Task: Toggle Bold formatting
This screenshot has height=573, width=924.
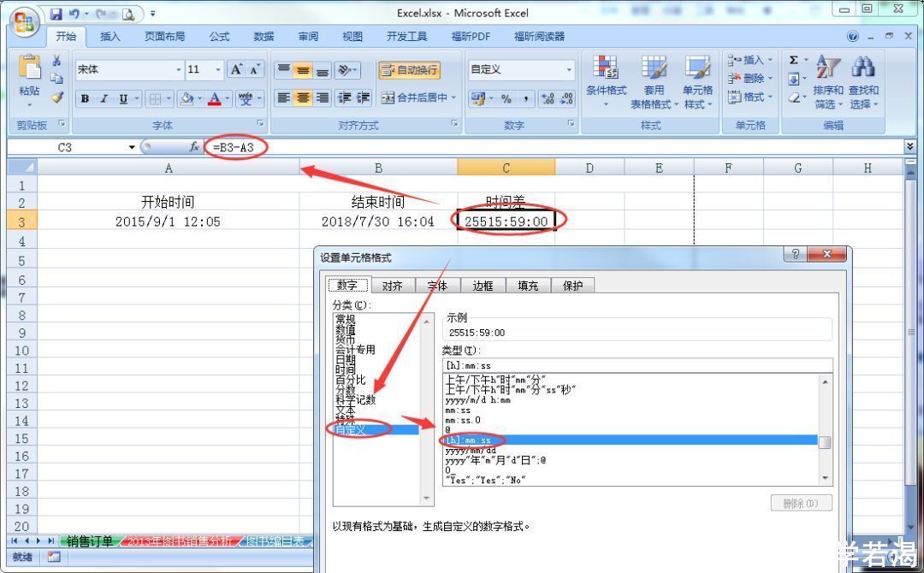Action: (85, 99)
